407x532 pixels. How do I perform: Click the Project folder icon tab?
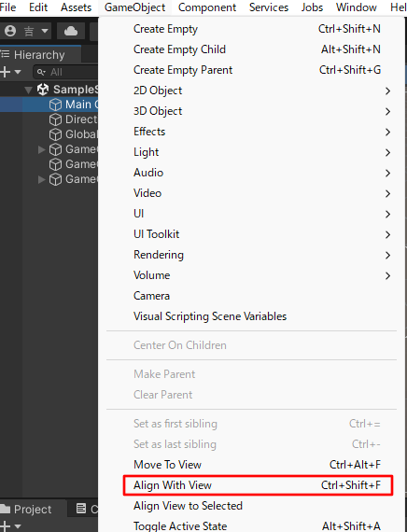(x=6, y=509)
